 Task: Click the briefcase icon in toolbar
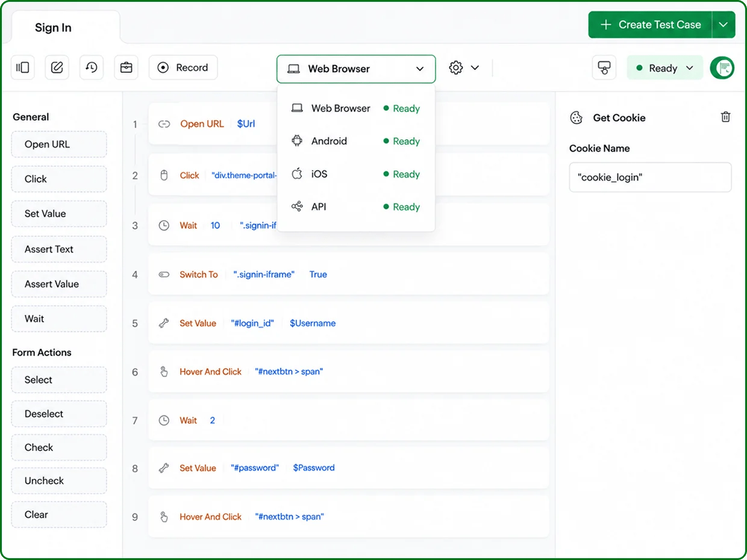pos(126,67)
